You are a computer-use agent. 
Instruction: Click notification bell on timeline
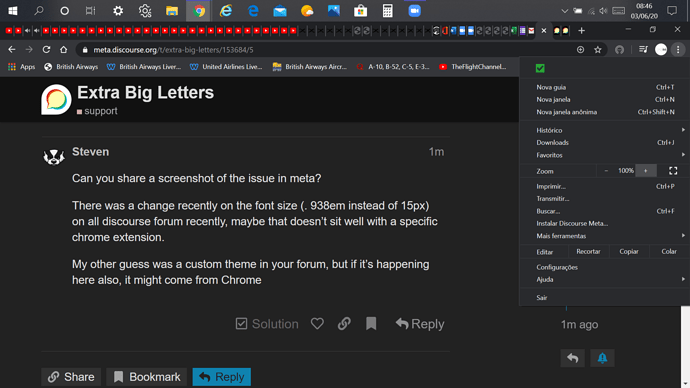tap(602, 358)
